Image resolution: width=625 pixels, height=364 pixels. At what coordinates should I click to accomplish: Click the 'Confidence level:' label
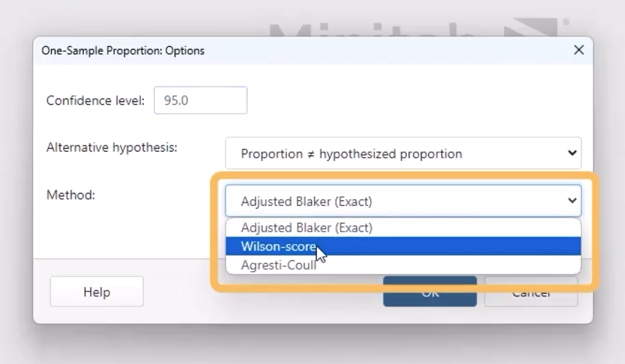click(x=96, y=100)
